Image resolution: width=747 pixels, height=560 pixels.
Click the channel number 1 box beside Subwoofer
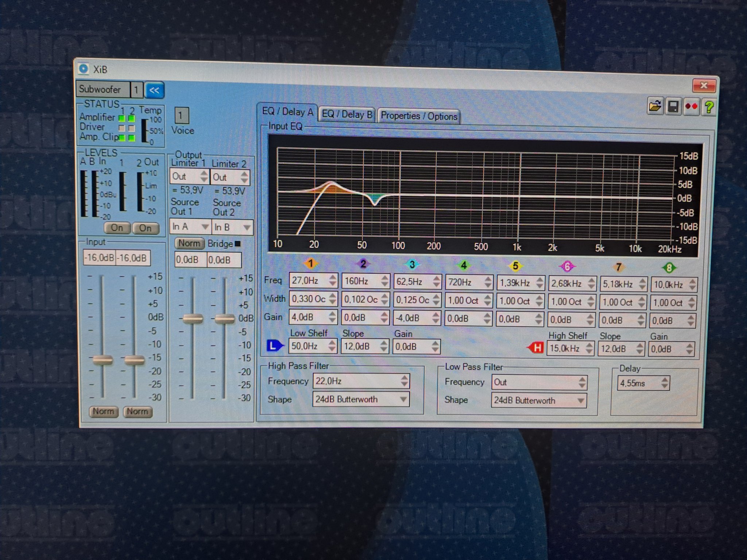pyautogui.click(x=136, y=90)
